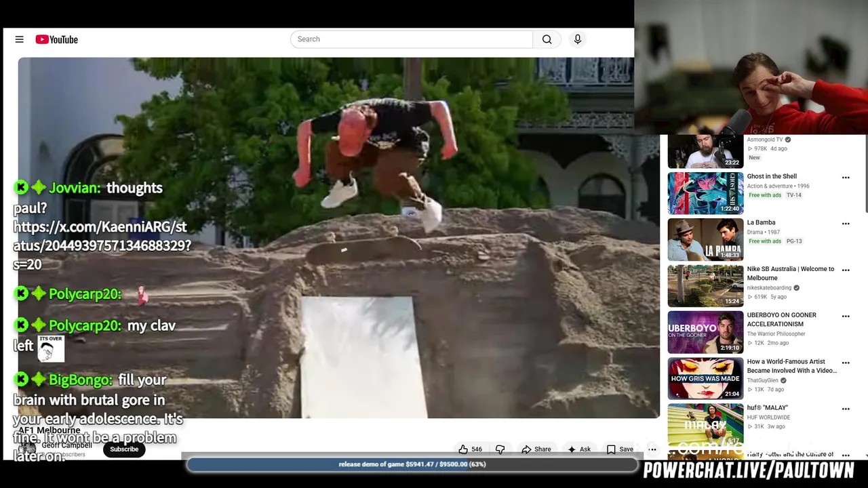Open HOW GRIS WAS MADE thumbnail

[705, 378]
